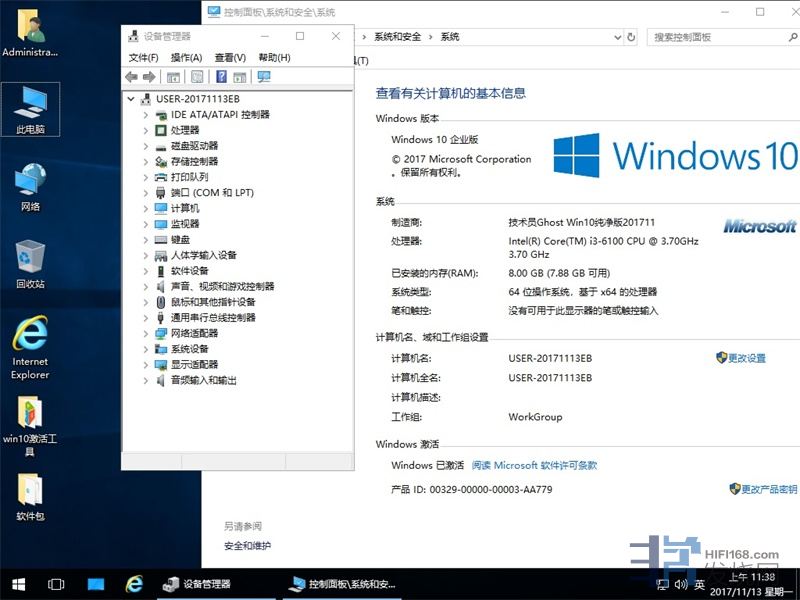Select the Internet Explorer desktop icon
The height and width of the screenshot is (600, 800).
click(30, 346)
